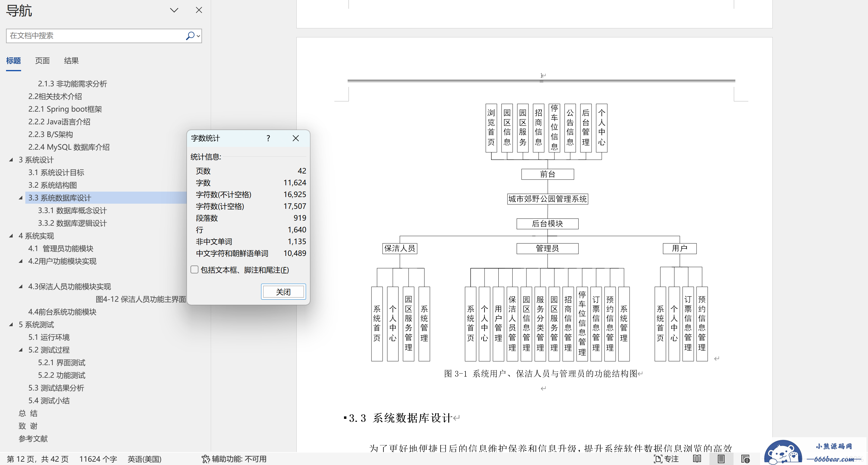Switch to Print Layout view icon
Image resolution: width=868 pixels, height=465 pixels.
721,459
